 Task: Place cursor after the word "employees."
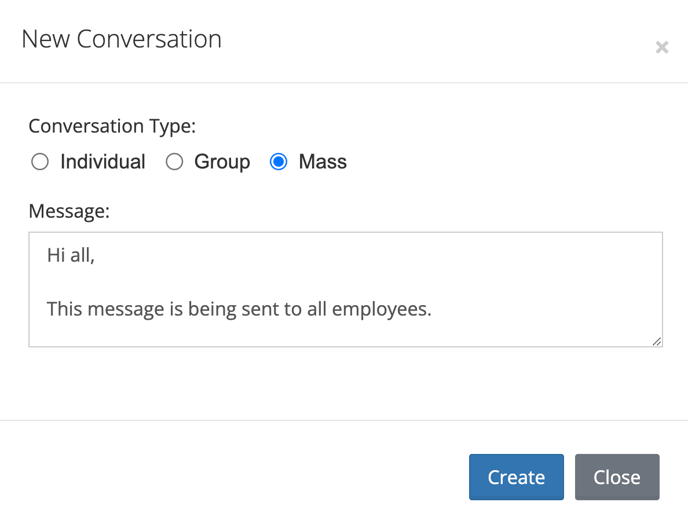click(433, 309)
